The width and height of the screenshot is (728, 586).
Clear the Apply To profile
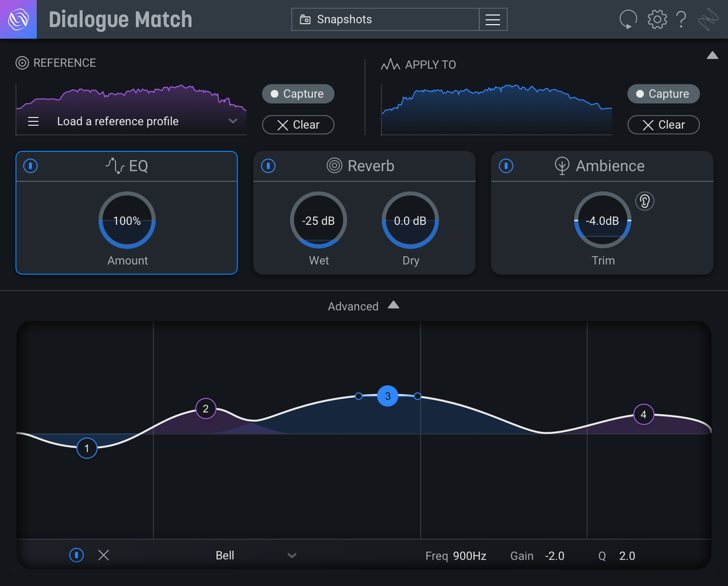(x=663, y=125)
